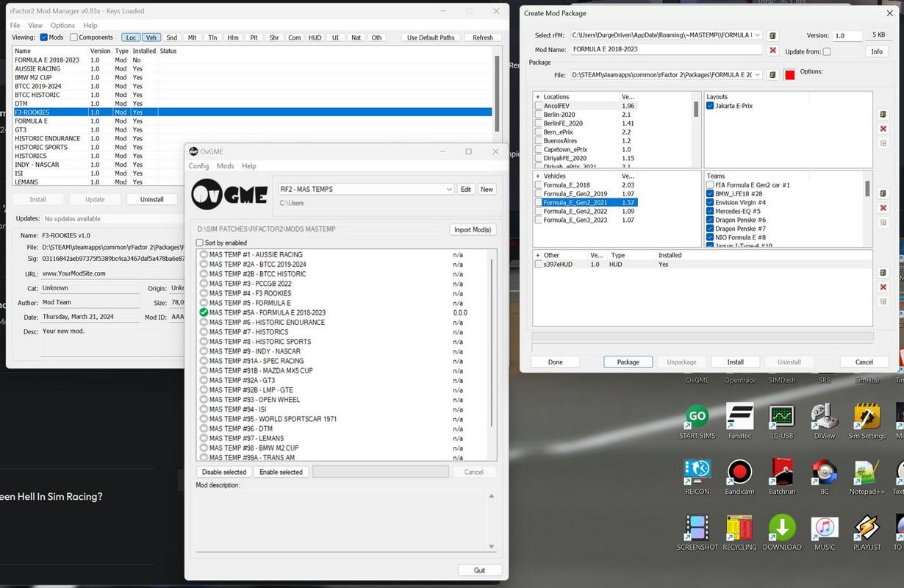Screen dimensions: 904x588
Task: Click the red X icon beside Mod Name
Action: (772, 50)
